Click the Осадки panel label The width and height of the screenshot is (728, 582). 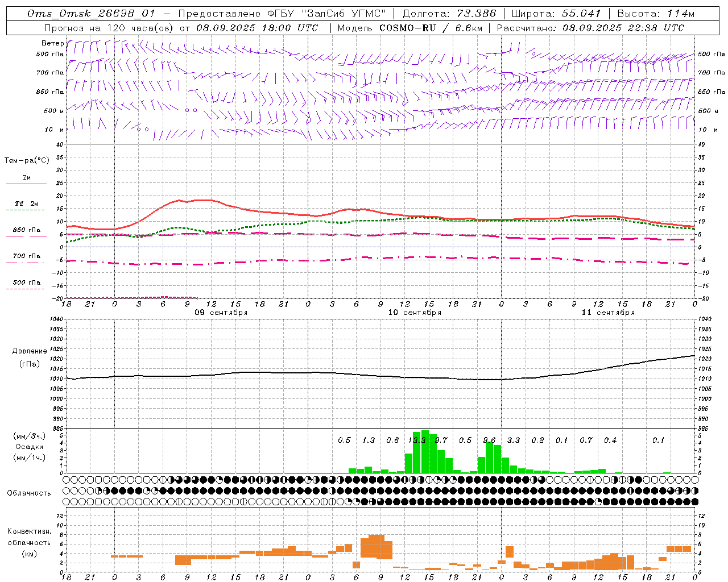tap(30, 447)
